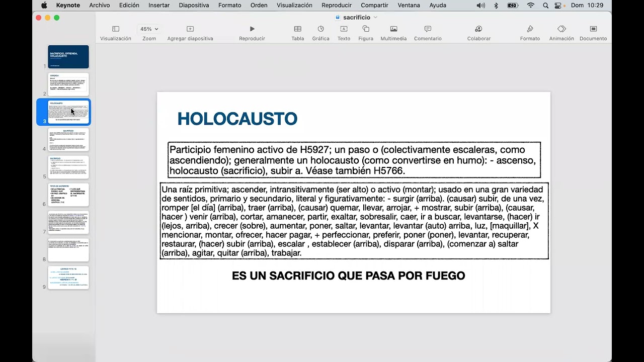Viewport: 644px width, 362px height.
Task: Click the 'Participio femenino activo' text box
Action: (x=354, y=160)
